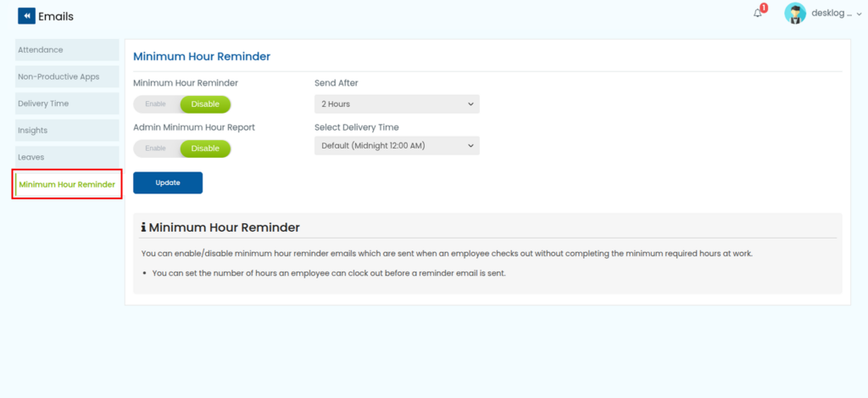Select the Minimum Hour Reminder sidebar item
Viewport: 868px width, 398px height.
[x=67, y=184]
